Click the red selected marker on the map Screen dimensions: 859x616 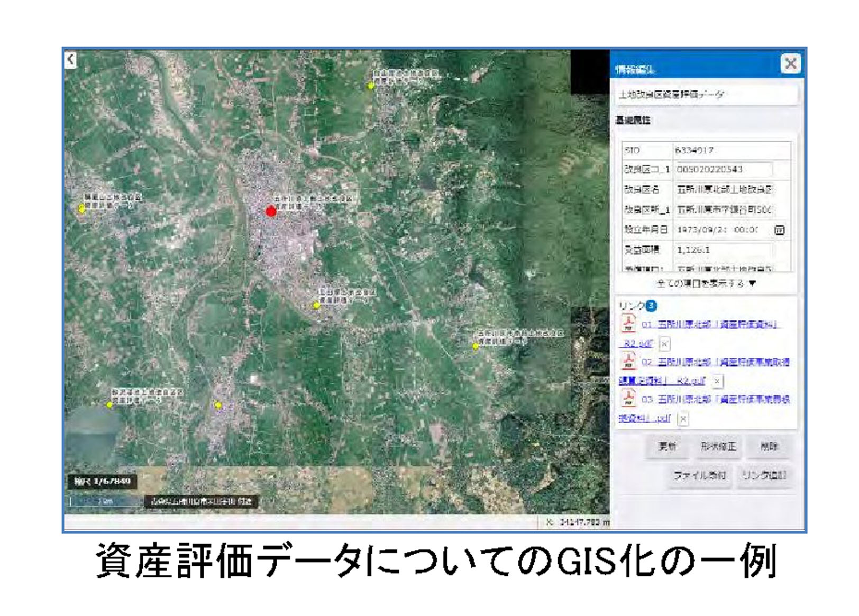tap(271, 212)
